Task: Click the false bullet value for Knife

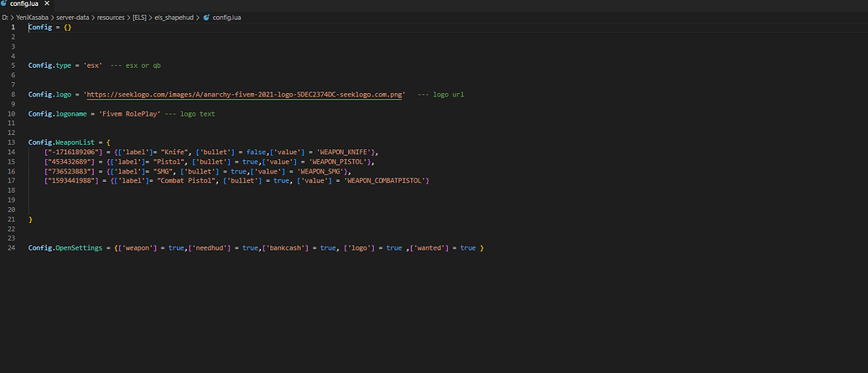Action: point(257,153)
